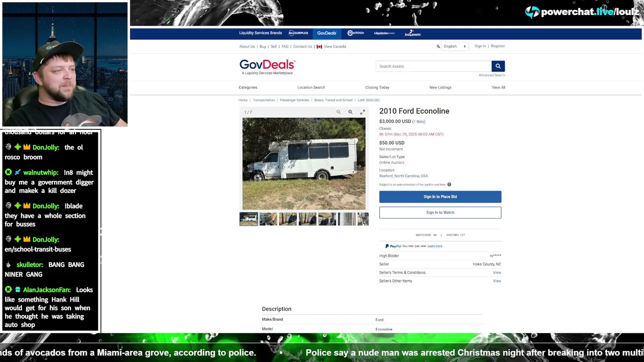Screen dimensions: 644x362
Task: Open Closing Today menu item
Action: [x=377, y=87]
